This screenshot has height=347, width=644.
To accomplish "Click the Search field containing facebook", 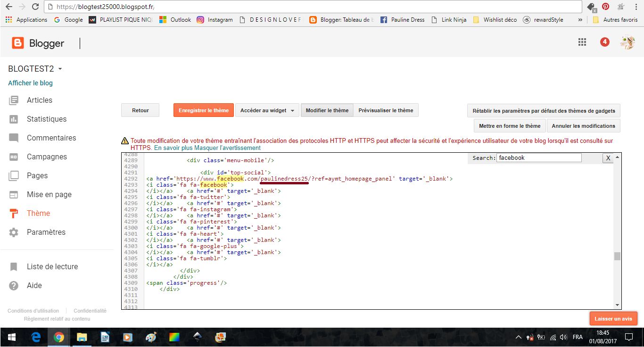I will (538, 158).
